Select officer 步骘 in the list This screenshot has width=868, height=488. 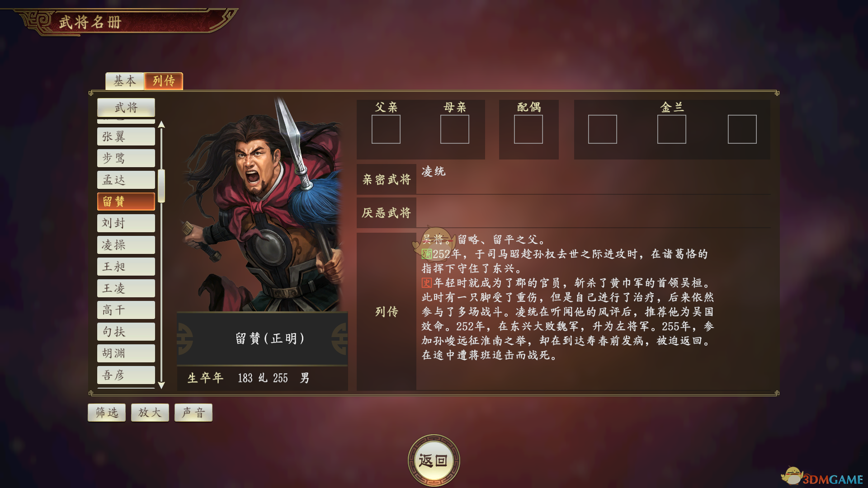click(126, 158)
